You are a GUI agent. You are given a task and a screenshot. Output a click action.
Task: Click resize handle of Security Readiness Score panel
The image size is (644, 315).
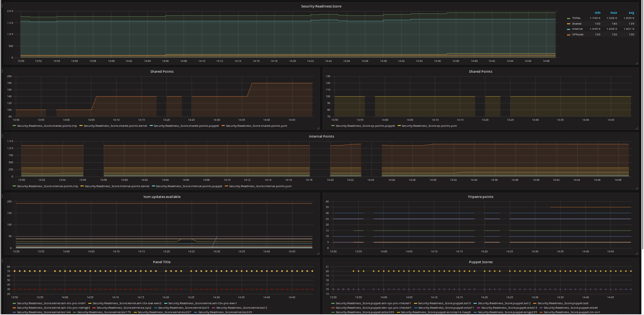pyautogui.click(x=637, y=63)
